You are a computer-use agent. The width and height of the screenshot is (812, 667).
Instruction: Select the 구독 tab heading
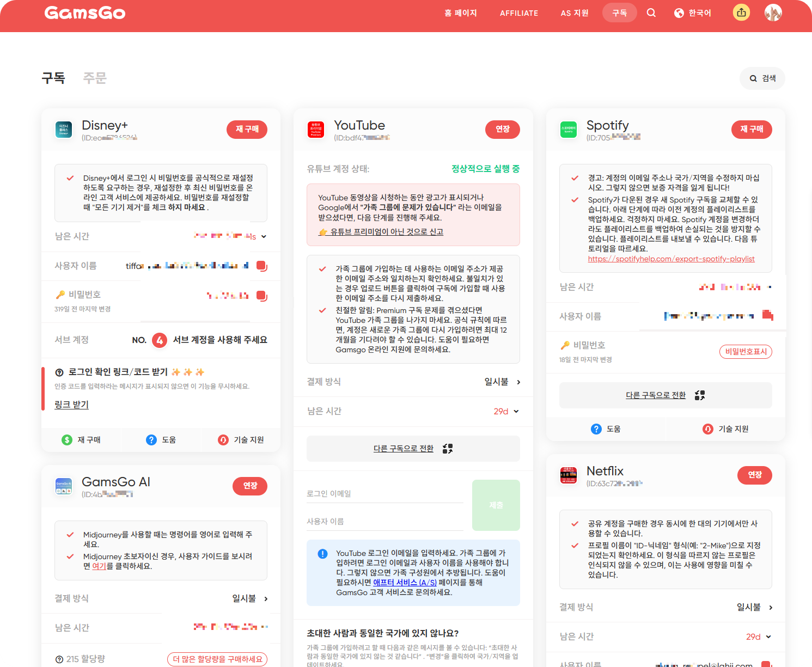[x=53, y=78]
